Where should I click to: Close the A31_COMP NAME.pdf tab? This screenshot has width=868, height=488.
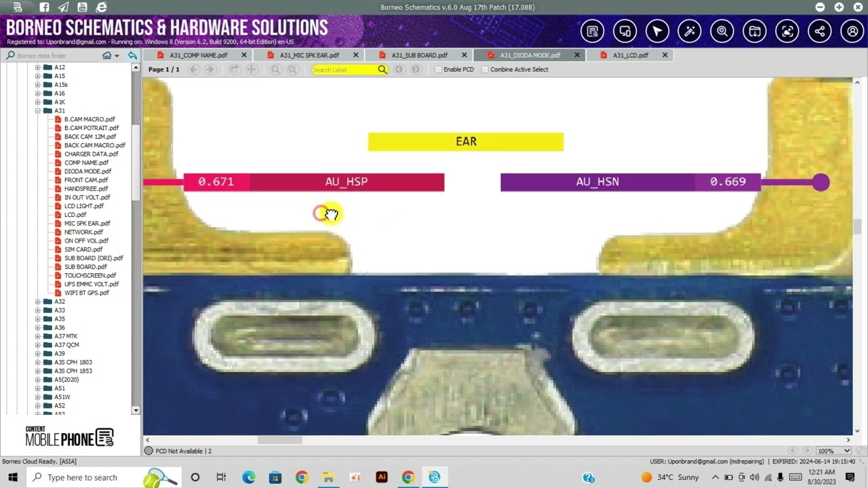click(x=244, y=56)
